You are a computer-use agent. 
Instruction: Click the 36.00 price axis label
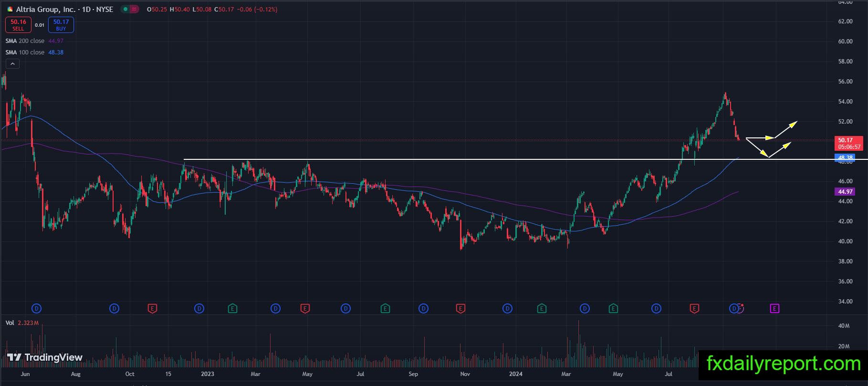tap(845, 282)
